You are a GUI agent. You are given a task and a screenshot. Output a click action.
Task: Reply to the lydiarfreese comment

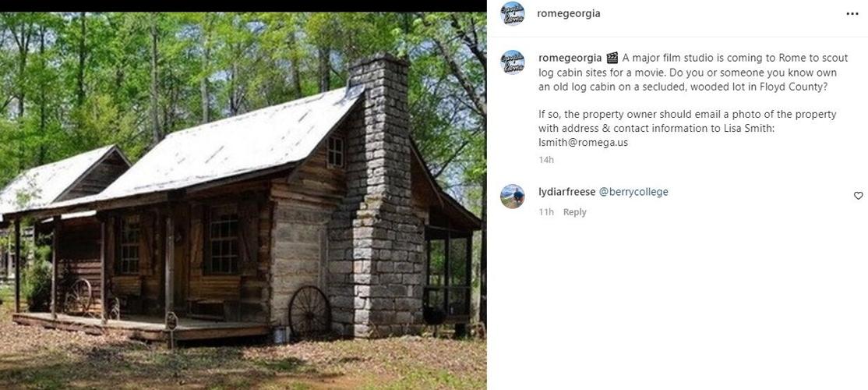(574, 212)
